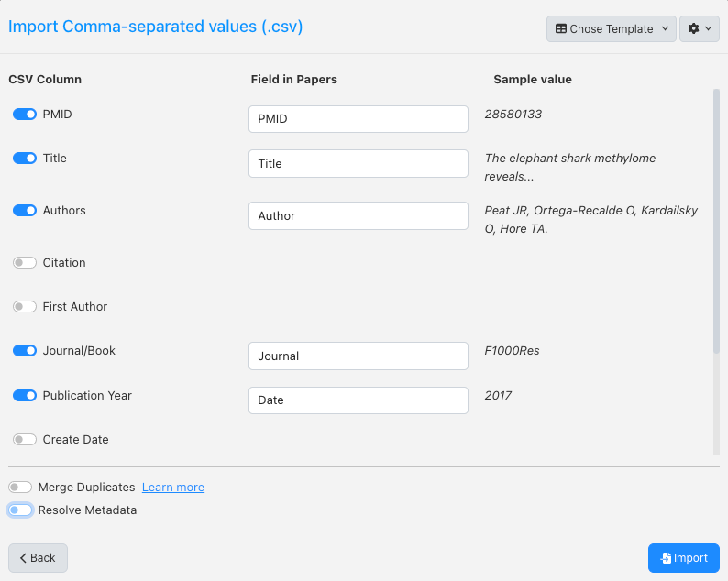The width and height of the screenshot is (728, 581).
Task: Switch on Resolve Metadata
Action: click(20, 510)
